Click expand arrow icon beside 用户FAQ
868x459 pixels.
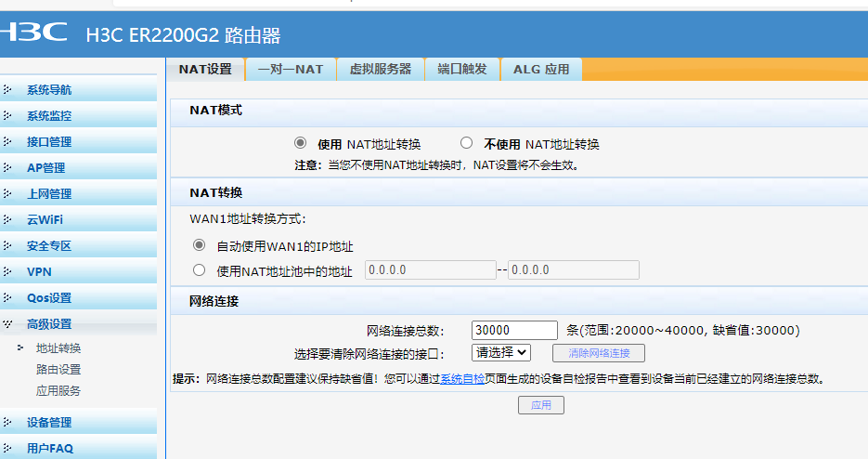click(x=7, y=448)
